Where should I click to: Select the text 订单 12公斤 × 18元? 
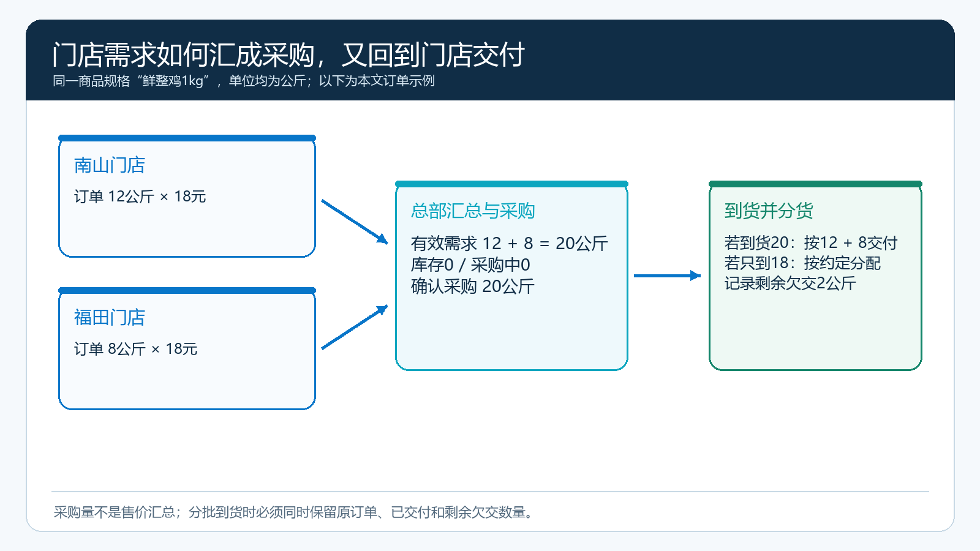pyautogui.click(x=140, y=197)
